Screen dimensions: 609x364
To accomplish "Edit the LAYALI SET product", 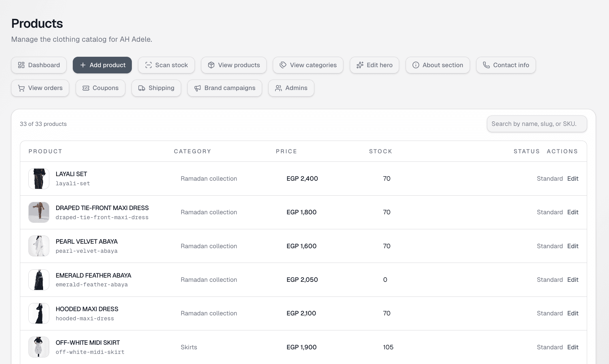I will [x=572, y=179].
